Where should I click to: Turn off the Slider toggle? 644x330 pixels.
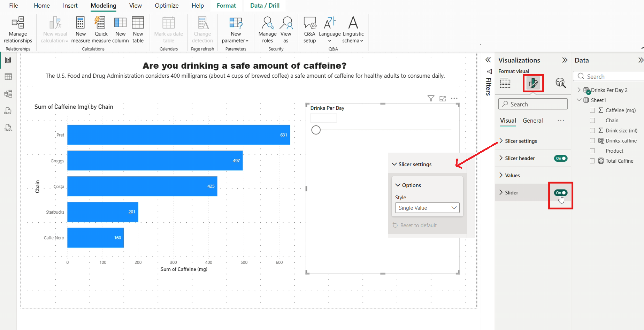[x=560, y=193]
